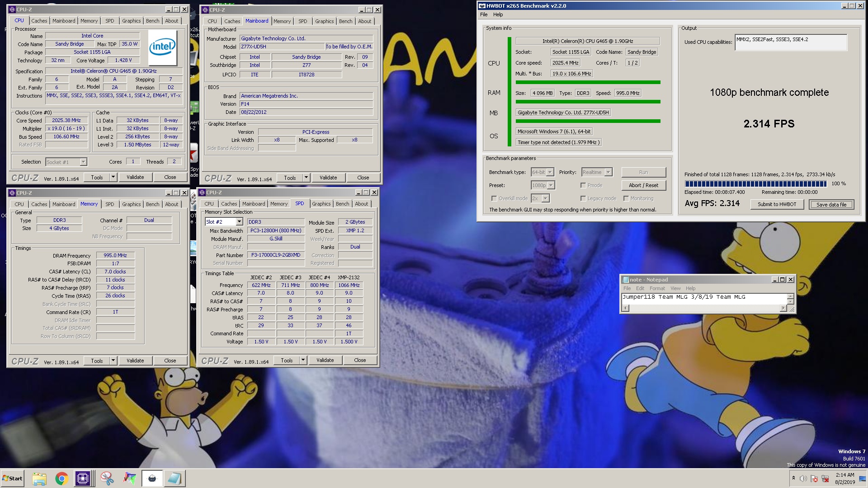Click the Notepad horizontal scrollbar track
This screenshot has width=868, height=488.
[x=704, y=308]
